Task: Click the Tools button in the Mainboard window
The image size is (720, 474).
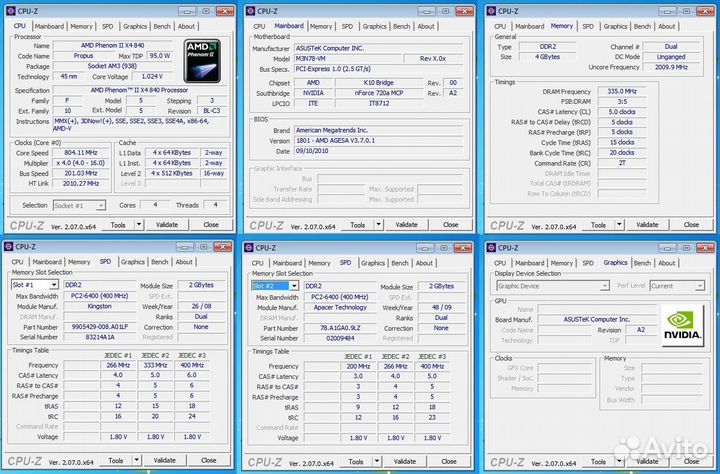Action: point(357,225)
